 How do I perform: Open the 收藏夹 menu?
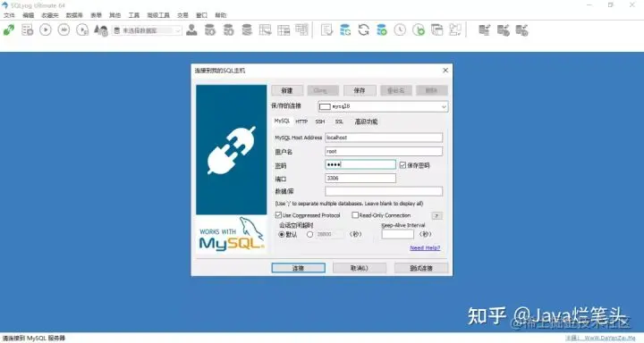[50, 15]
